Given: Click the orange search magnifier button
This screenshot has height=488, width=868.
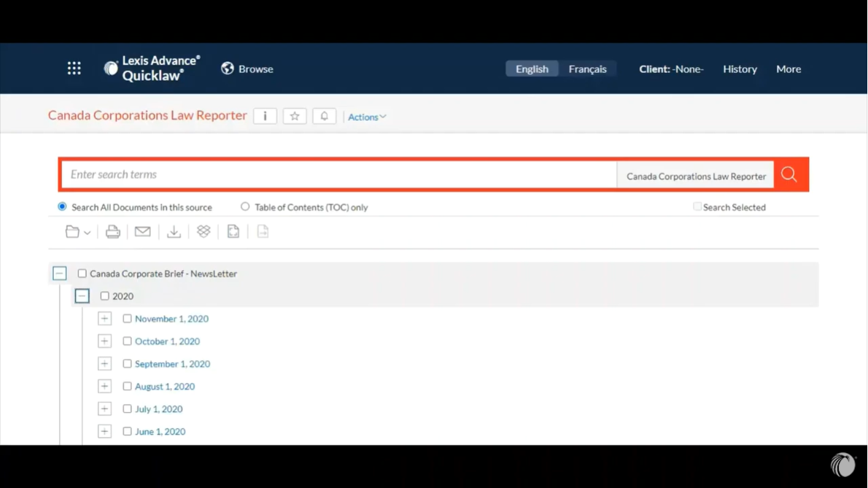Looking at the screenshot, I should pos(789,175).
